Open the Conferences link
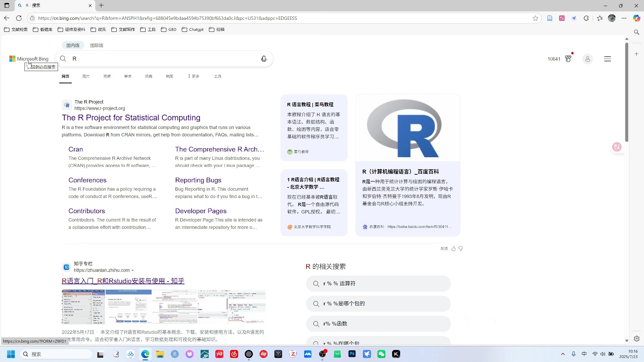Viewport: 644px width, 362px height. 87,180
